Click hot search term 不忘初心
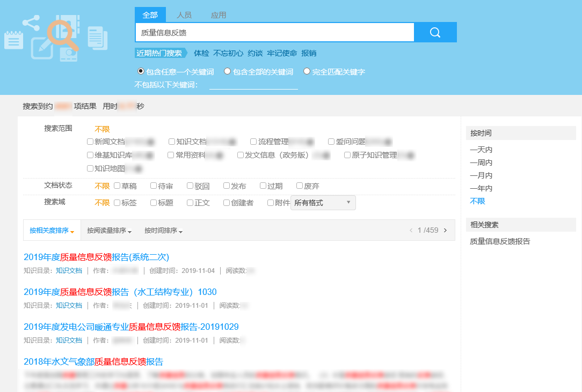The height and width of the screenshot is (392, 582). (228, 54)
